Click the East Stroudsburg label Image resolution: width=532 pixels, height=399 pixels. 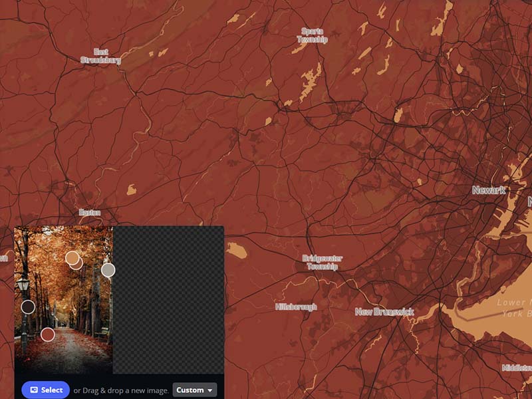coord(100,54)
